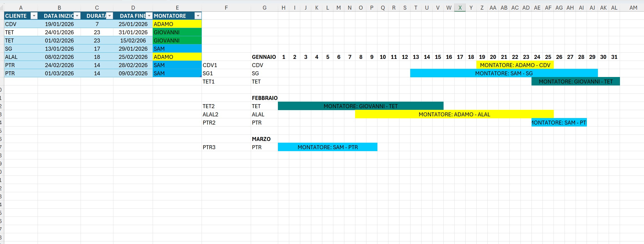Select end date 09/03/2026 cell
This screenshot has width=644, height=244.
[133, 73]
